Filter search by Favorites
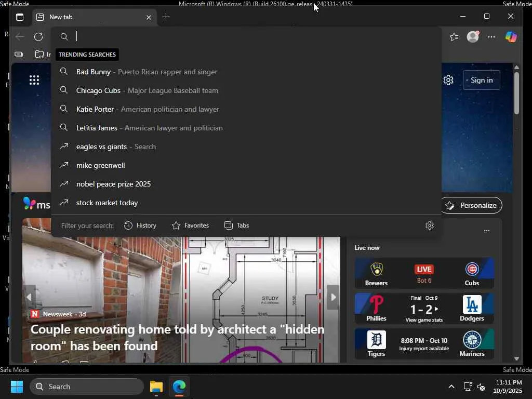Viewport: 532px width, 399px height. pyautogui.click(x=190, y=225)
